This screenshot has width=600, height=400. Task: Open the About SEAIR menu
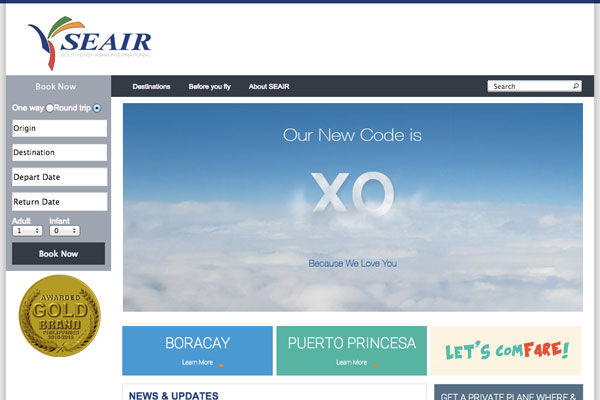pos(269,87)
